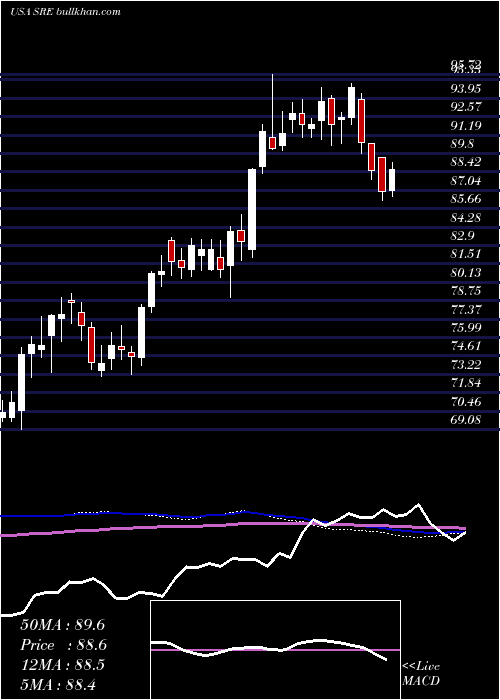Click the '50MA : 89.6' readout

click(x=62, y=625)
